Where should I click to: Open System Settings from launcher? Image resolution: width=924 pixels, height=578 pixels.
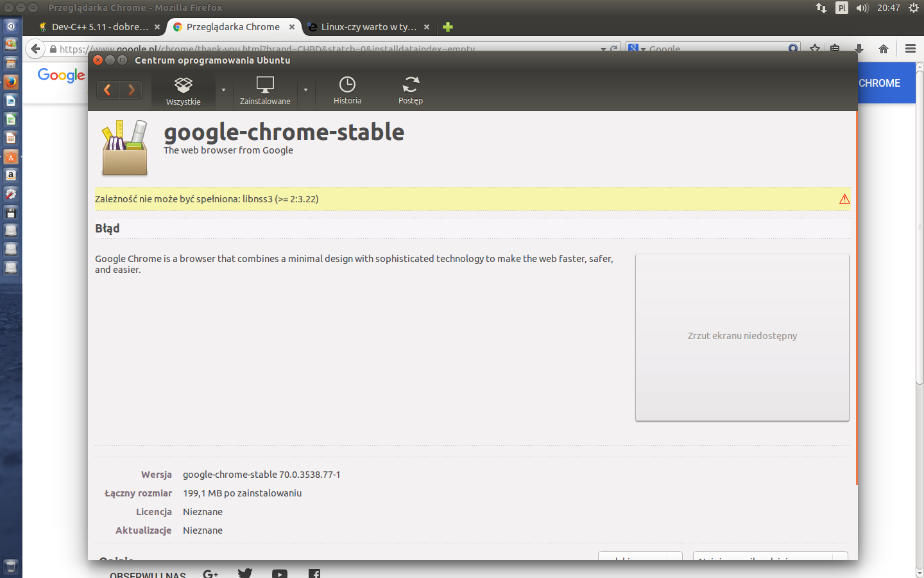coord(11,194)
